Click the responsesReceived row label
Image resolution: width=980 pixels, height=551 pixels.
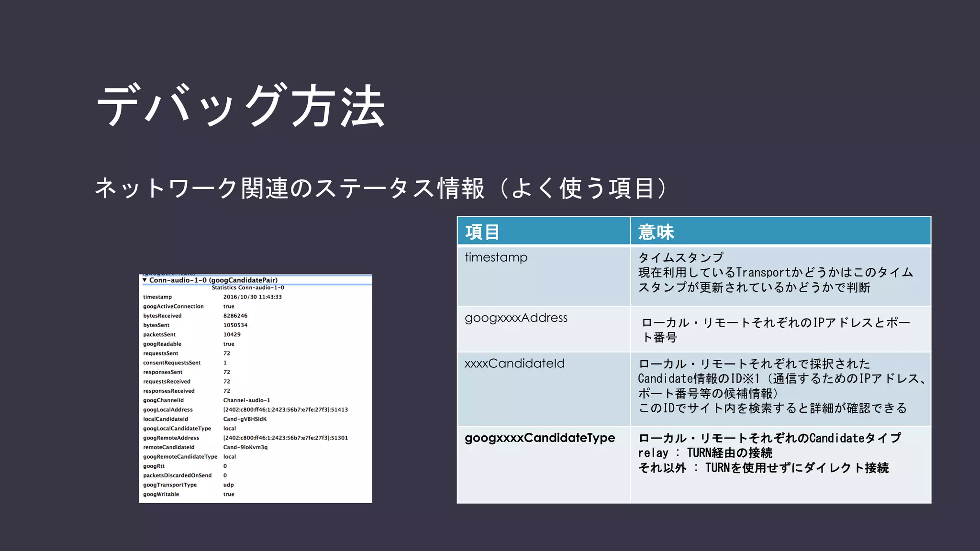pyautogui.click(x=169, y=391)
